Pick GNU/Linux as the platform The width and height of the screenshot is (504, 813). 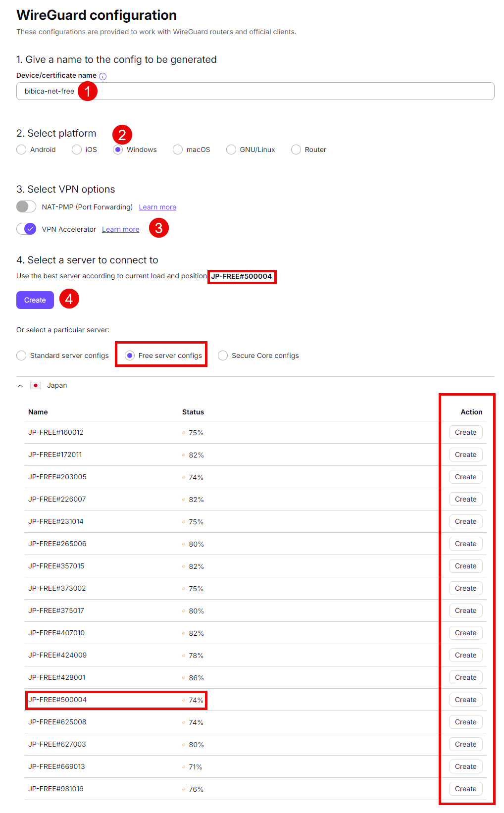pyautogui.click(x=231, y=150)
